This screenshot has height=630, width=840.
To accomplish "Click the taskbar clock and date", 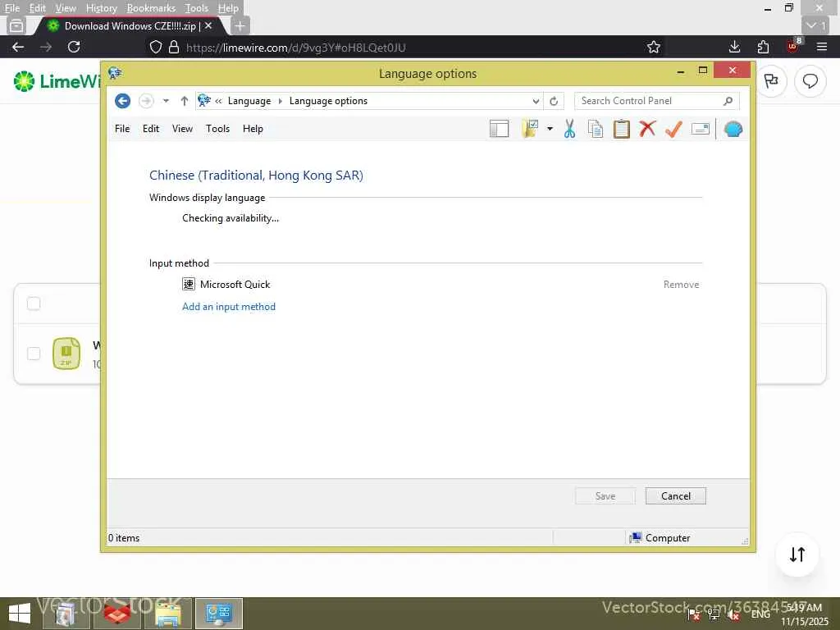I will point(804,614).
